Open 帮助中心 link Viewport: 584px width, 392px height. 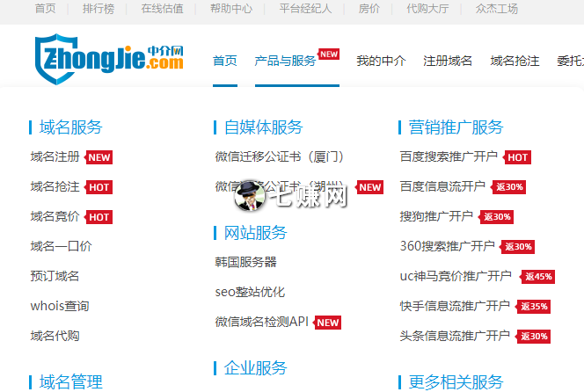click(x=231, y=8)
